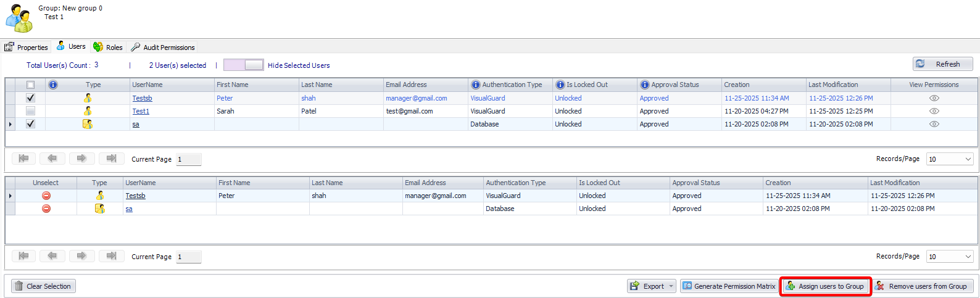980x298 pixels.
Task: View permissions eye icon for Test1
Action: pos(934,111)
